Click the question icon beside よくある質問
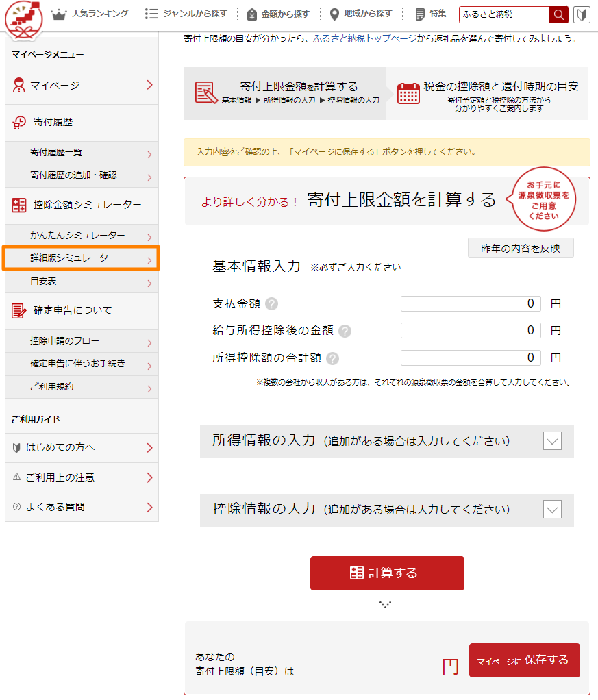The height and width of the screenshot is (700, 598). click(16, 507)
